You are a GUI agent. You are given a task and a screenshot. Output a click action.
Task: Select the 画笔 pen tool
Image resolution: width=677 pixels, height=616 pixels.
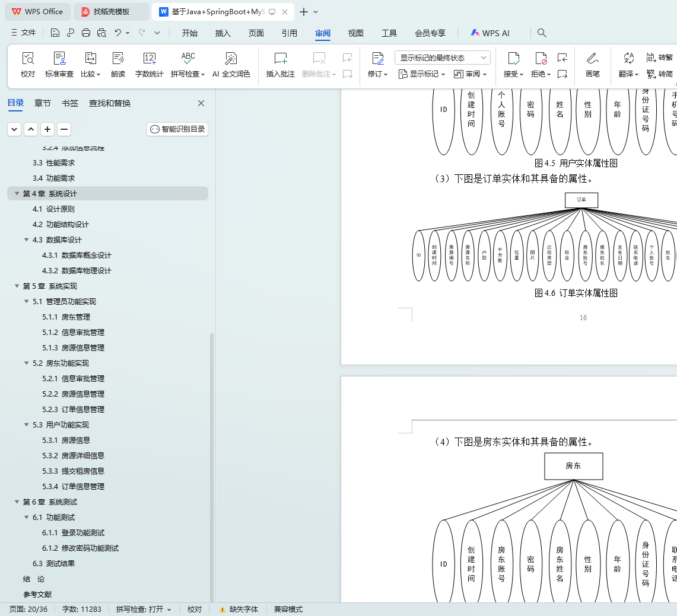click(593, 65)
